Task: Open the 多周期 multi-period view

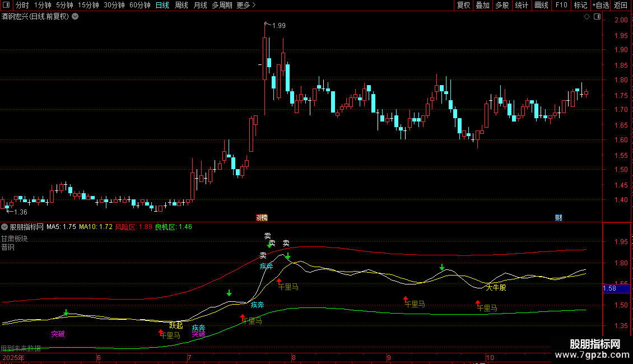Action: [x=222, y=5]
